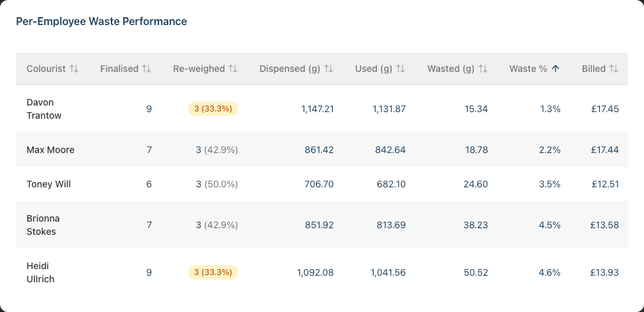Click wasted value 15.34
The width and height of the screenshot is (644, 312).
476,109
